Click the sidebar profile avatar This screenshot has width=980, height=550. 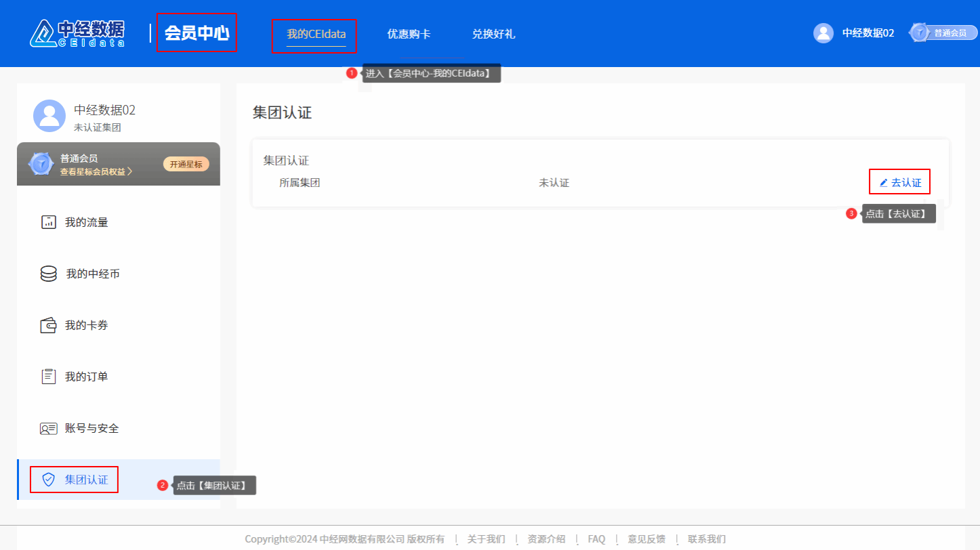coord(49,116)
